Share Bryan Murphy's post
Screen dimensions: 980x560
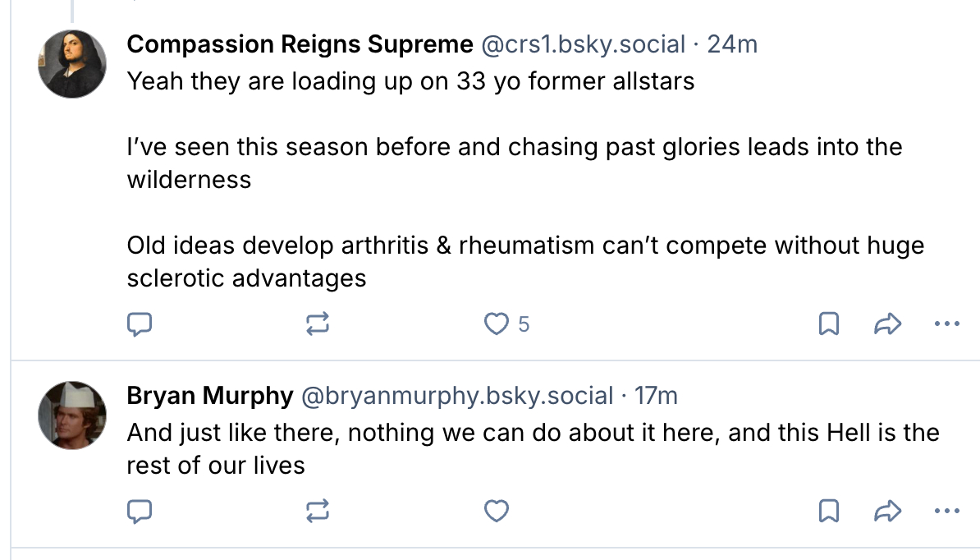coord(887,512)
